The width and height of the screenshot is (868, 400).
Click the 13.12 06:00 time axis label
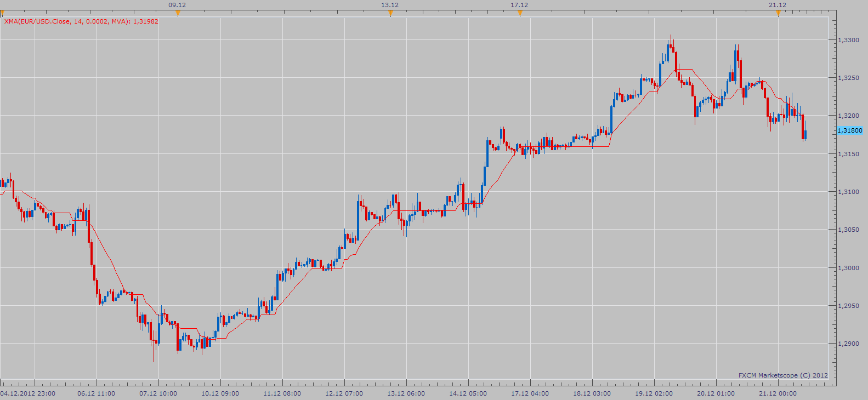[x=406, y=393]
